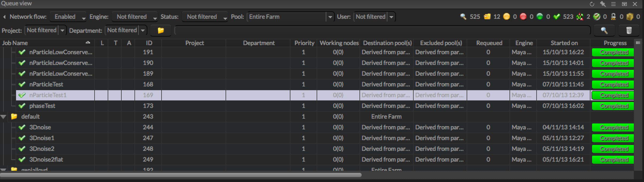Click the magnifier search button next to trash
This screenshot has width=644, height=182.
[604, 30]
